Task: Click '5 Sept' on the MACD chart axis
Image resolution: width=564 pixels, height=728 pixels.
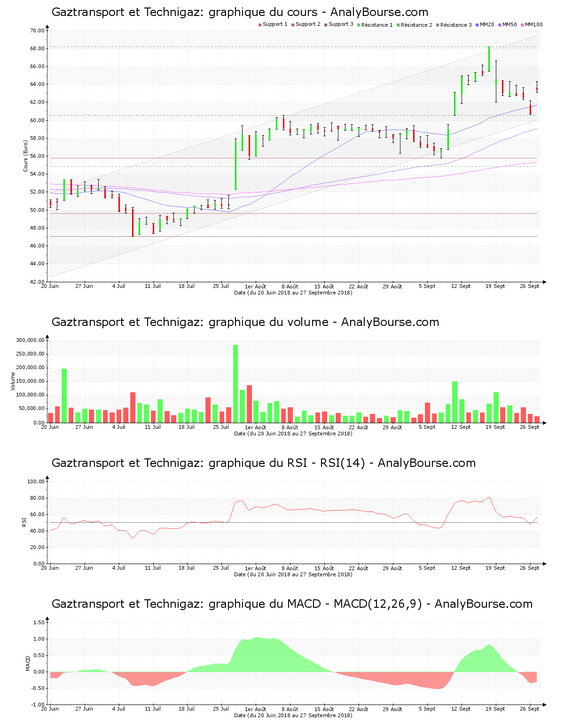Action: click(427, 709)
